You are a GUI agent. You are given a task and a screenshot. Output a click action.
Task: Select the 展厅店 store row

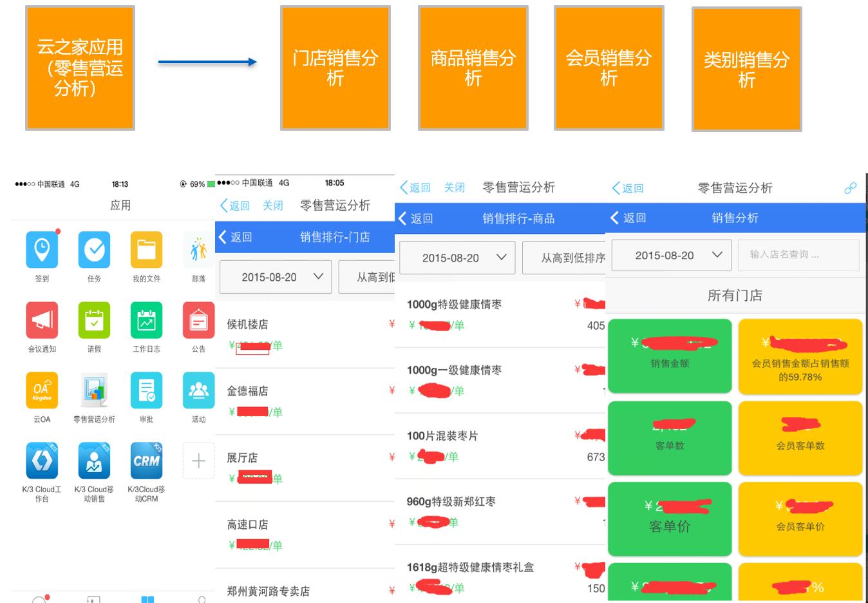click(305, 468)
